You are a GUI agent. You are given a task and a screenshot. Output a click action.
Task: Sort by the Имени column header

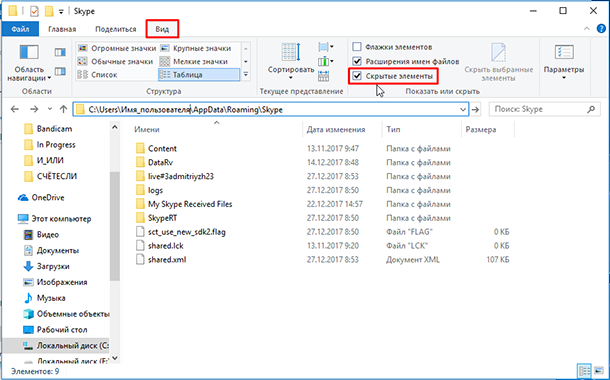point(147,130)
